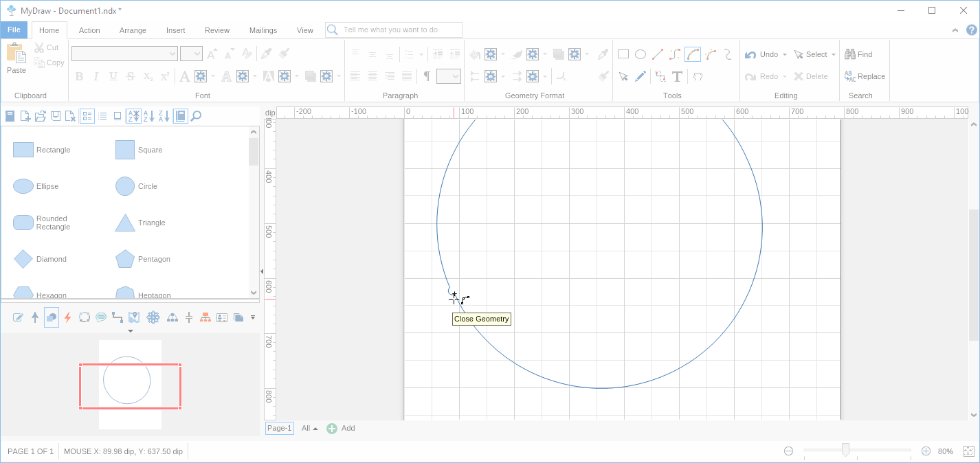Screen dimensions: 980x463
Task: Click the Find button
Action: [x=859, y=54]
